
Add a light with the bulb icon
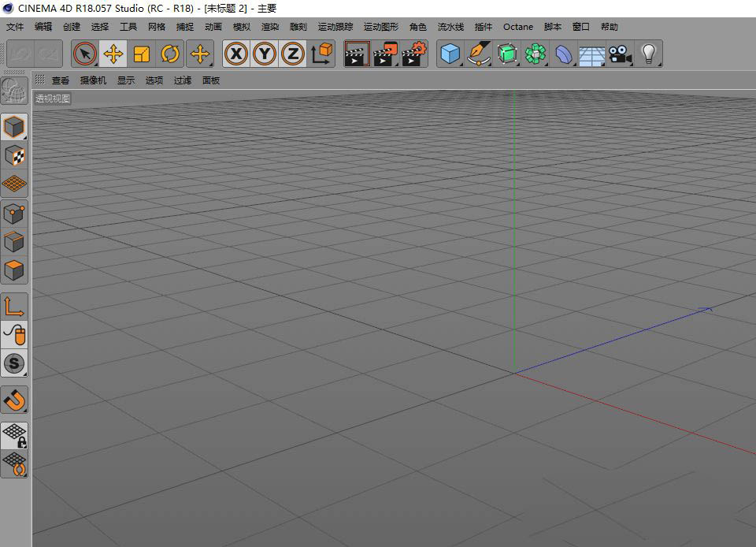648,54
